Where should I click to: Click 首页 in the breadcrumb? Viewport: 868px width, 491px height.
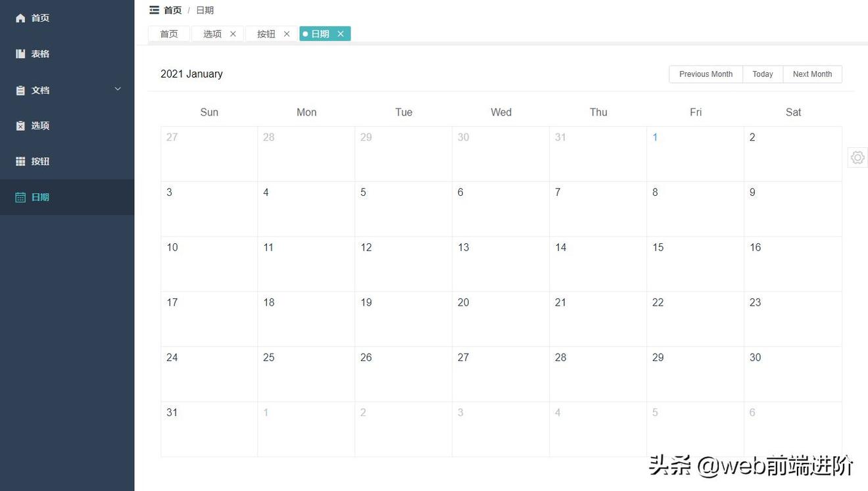(173, 11)
